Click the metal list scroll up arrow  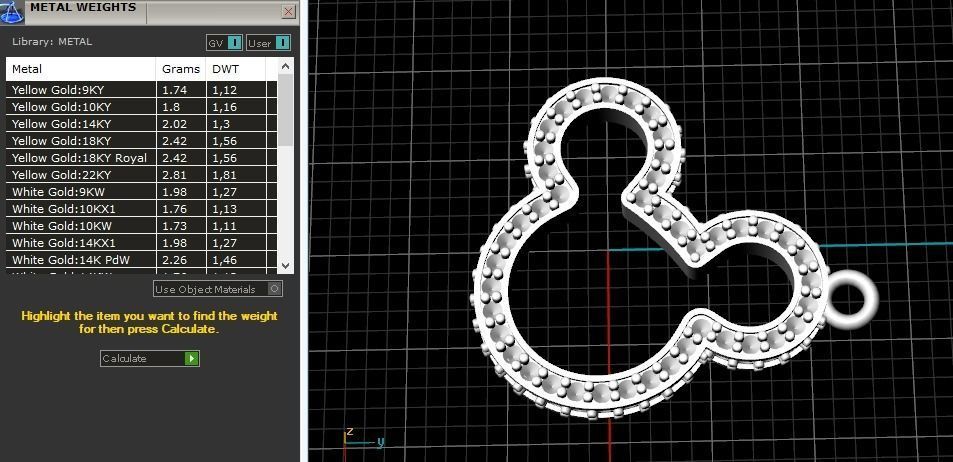click(286, 66)
